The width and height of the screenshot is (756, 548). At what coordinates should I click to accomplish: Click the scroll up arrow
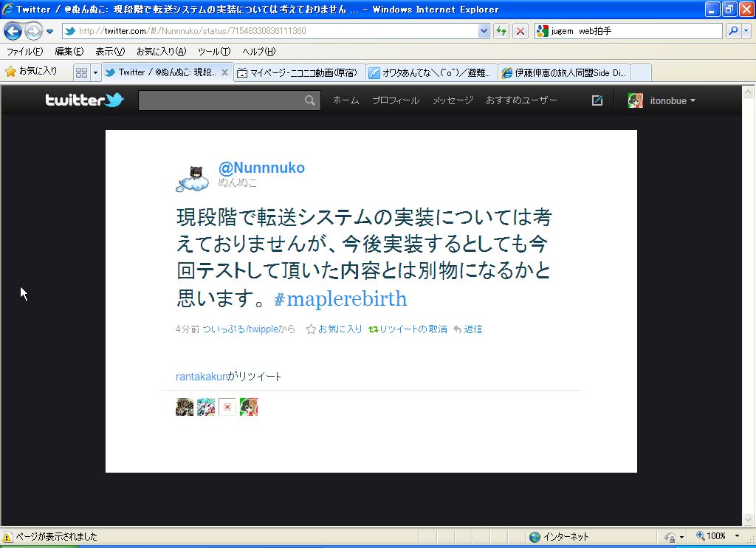pyautogui.click(x=749, y=92)
